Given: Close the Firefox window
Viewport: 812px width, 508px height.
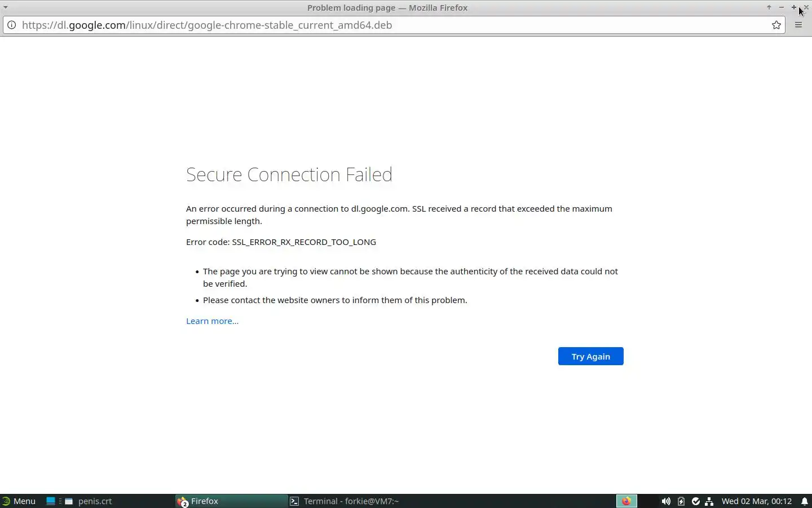Looking at the screenshot, I should [806, 7].
